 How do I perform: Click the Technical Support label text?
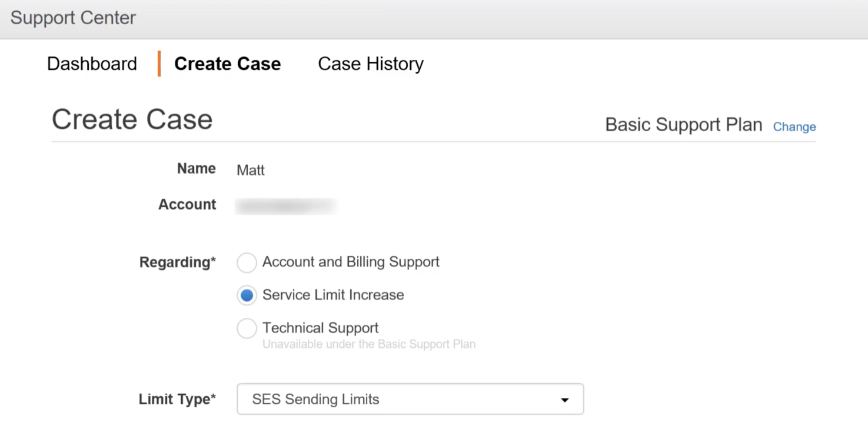pyautogui.click(x=320, y=328)
